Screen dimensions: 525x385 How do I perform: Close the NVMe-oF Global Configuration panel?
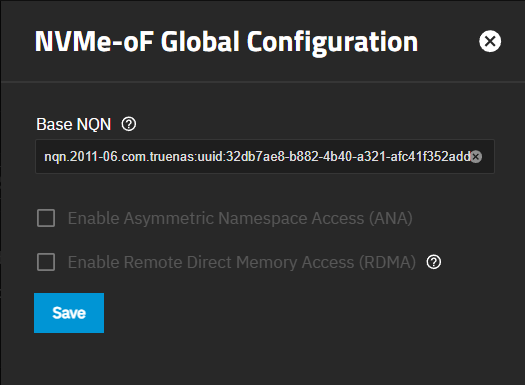[x=490, y=41]
